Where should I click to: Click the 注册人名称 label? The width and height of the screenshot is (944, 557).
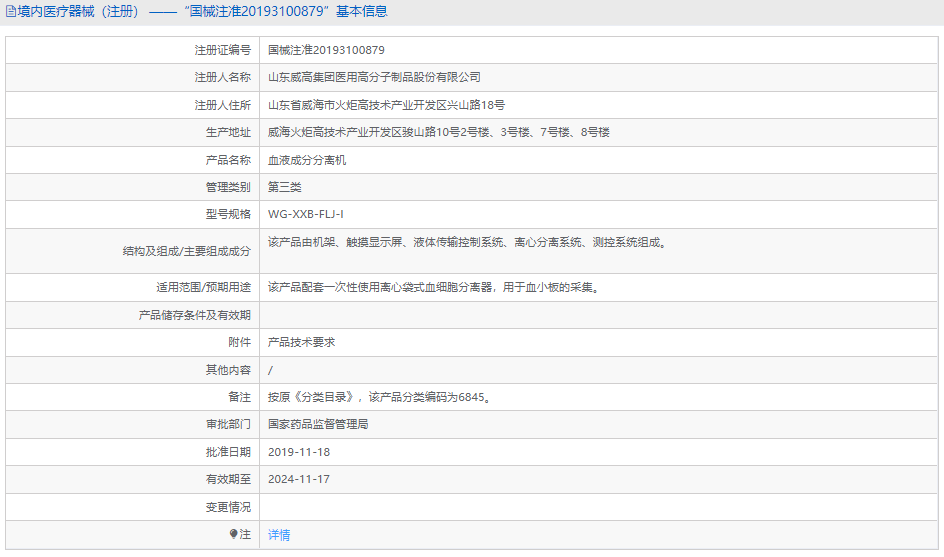[x=222, y=77]
